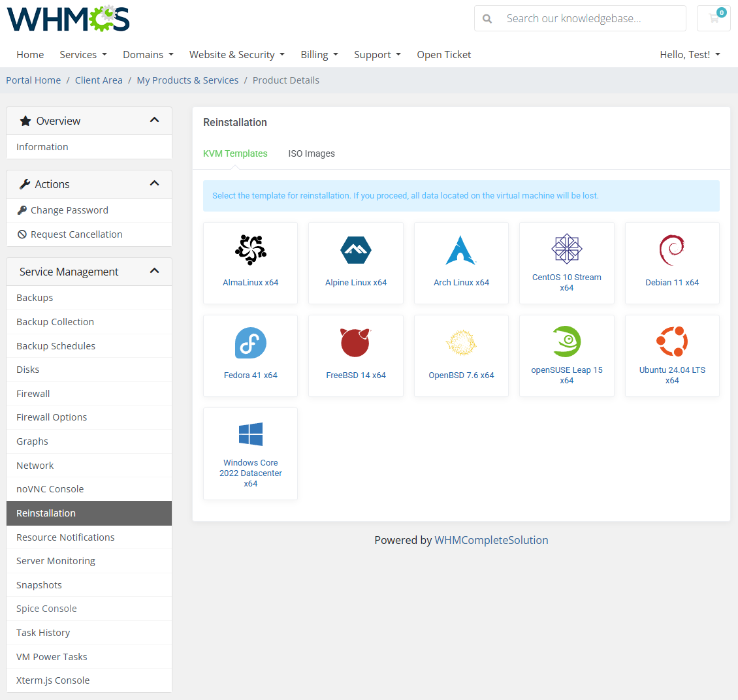Pick the openSUSE Leap 15 gecko icon
Image resolution: width=738 pixels, height=700 pixels.
pos(566,341)
